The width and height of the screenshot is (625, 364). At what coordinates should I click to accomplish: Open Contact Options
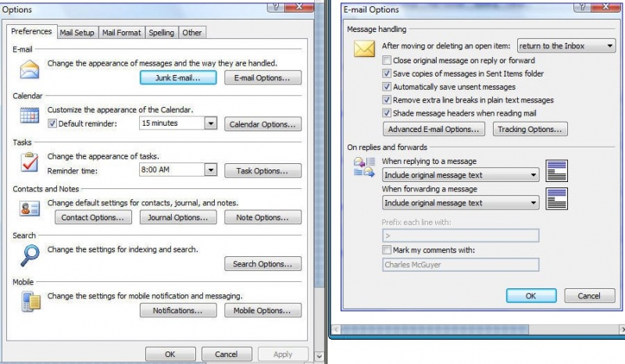(x=93, y=217)
